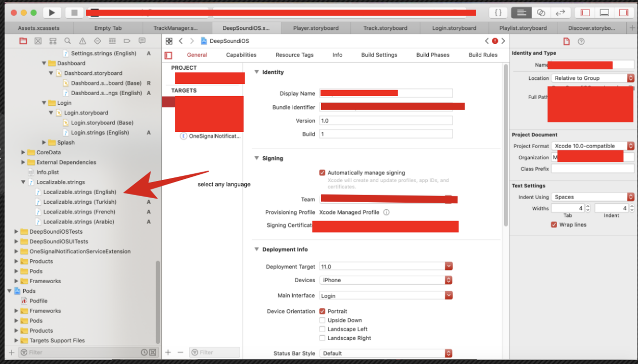
Task: Collapse the Localizable.strings group
Action: click(x=23, y=182)
